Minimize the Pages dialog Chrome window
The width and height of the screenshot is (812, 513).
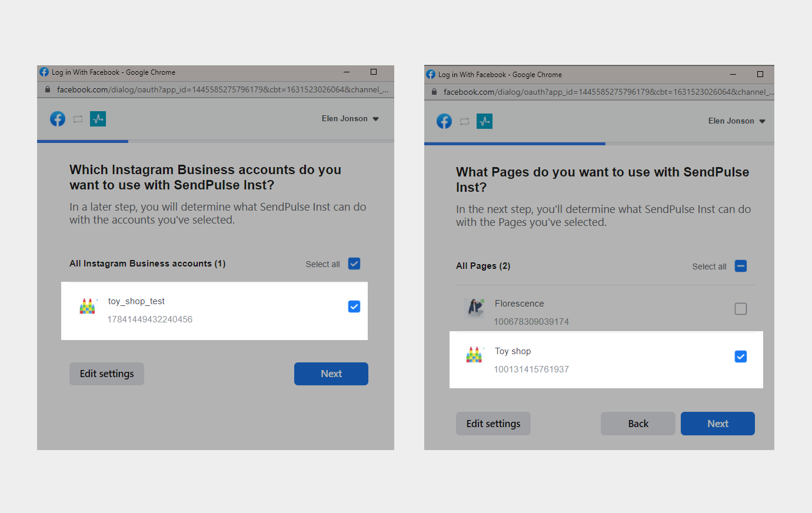pos(733,74)
